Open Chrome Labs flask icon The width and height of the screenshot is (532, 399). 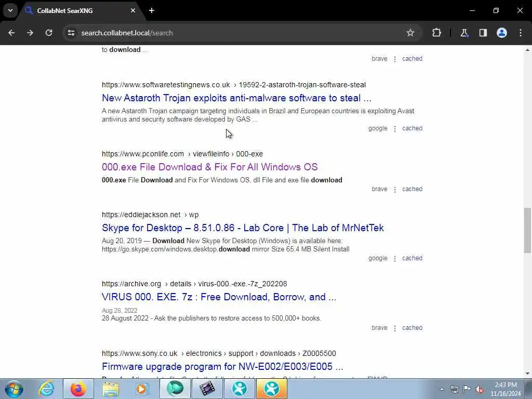click(464, 33)
